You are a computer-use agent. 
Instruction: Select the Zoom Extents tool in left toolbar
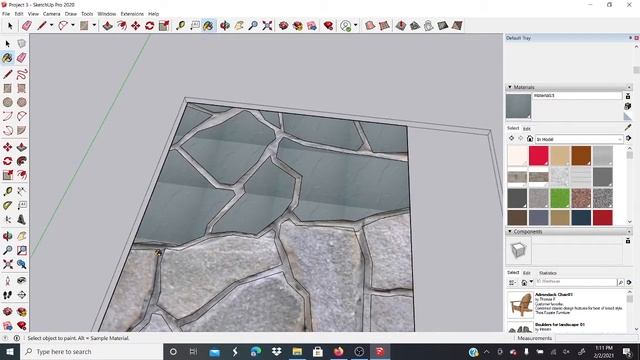click(x=7, y=264)
